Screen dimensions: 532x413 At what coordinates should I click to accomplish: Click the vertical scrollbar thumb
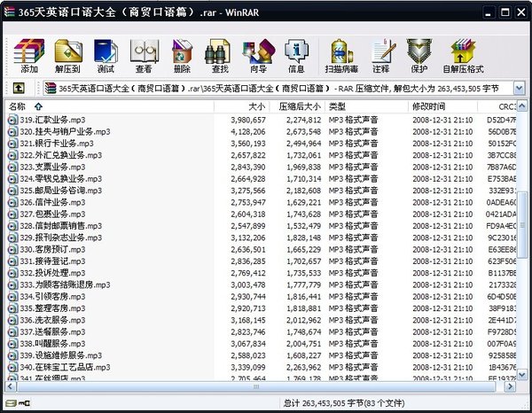(522, 225)
